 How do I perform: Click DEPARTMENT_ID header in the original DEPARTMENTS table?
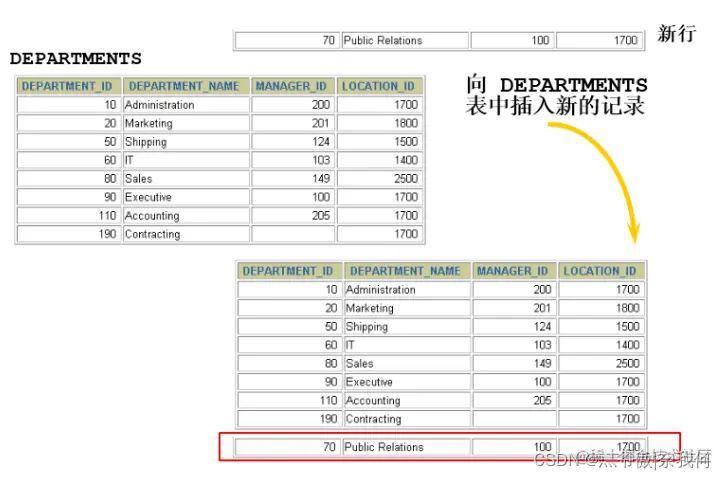pos(67,86)
